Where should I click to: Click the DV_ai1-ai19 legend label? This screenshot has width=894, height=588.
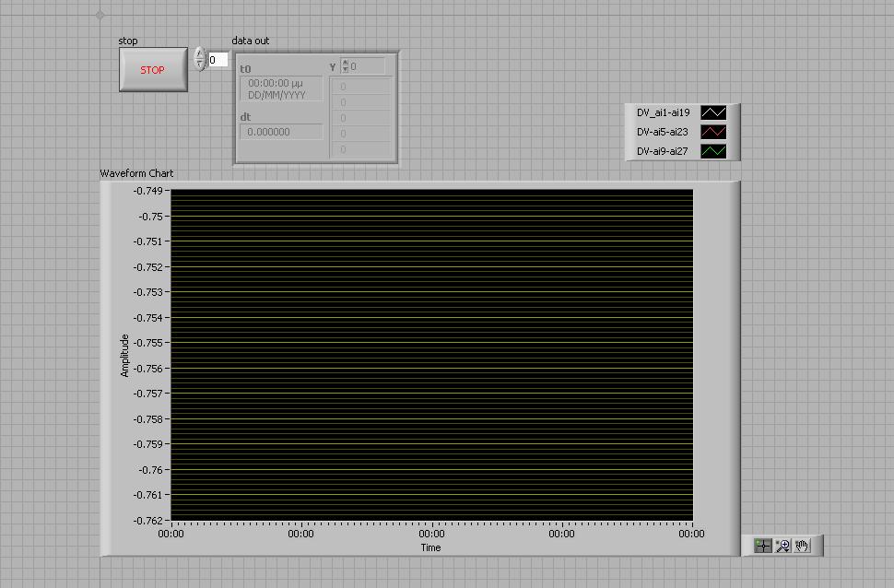pos(663,112)
